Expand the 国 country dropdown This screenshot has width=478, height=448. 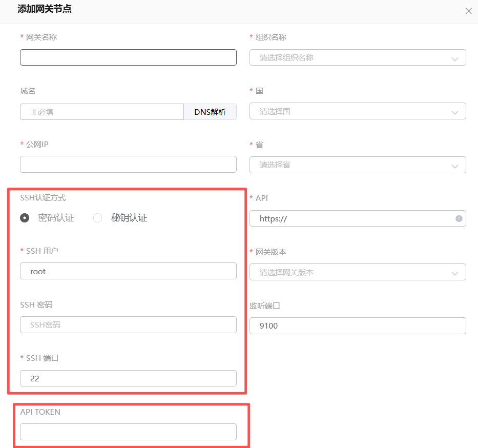coord(357,111)
